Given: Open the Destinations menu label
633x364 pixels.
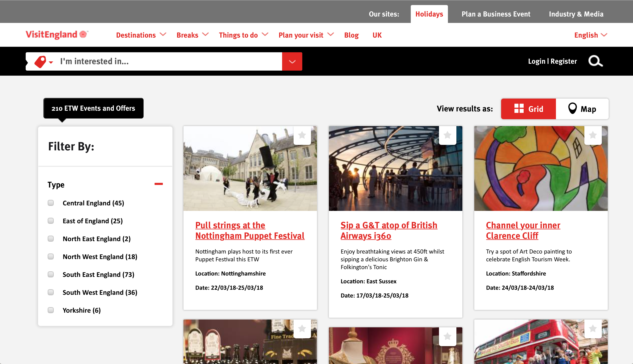Looking at the screenshot, I should [x=136, y=35].
